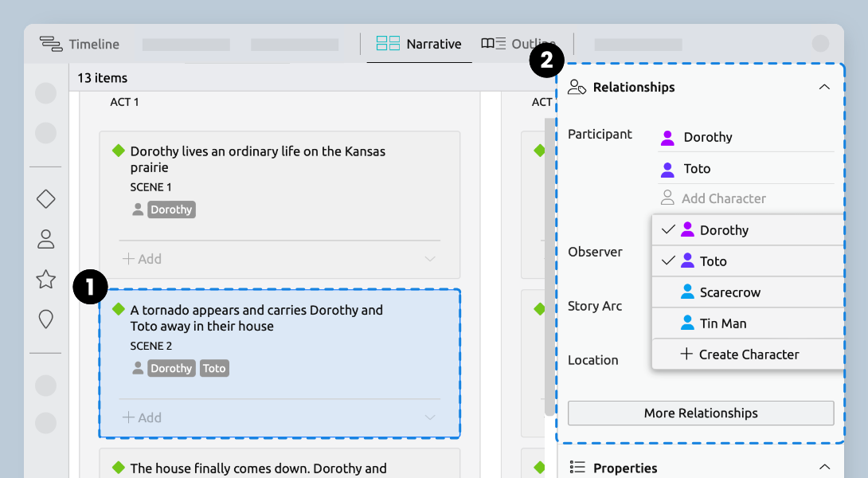Image resolution: width=868 pixels, height=478 pixels.
Task: Click green diamond of house comes down event
Action: pyautogui.click(x=118, y=468)
